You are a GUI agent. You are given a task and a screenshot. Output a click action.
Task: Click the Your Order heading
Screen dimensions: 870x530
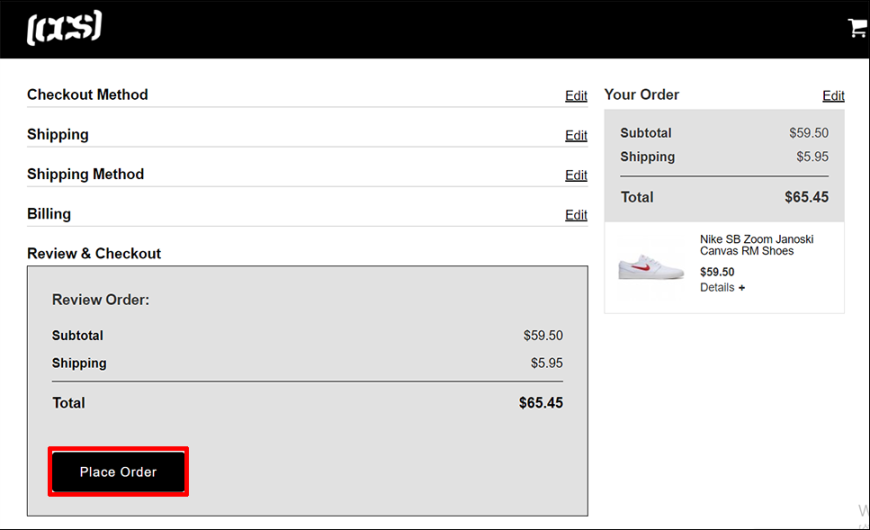(x=641, y=94)
